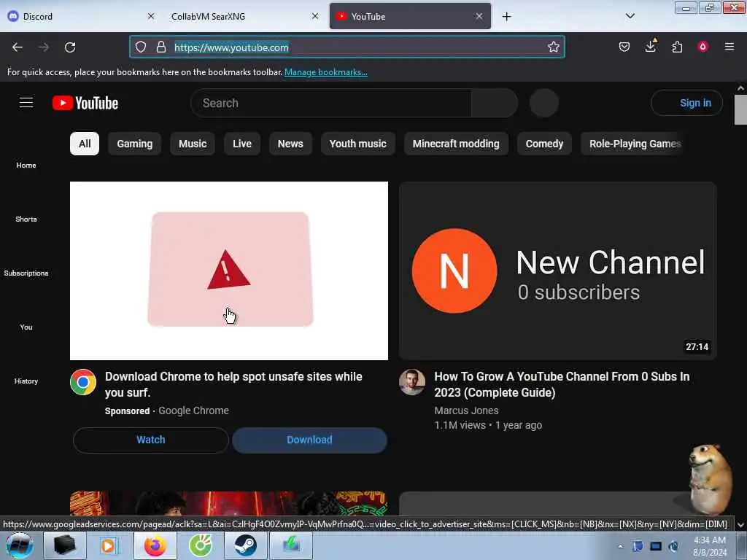
Task: Open the Marcus Jones channel name
Action: pos(466,411)
